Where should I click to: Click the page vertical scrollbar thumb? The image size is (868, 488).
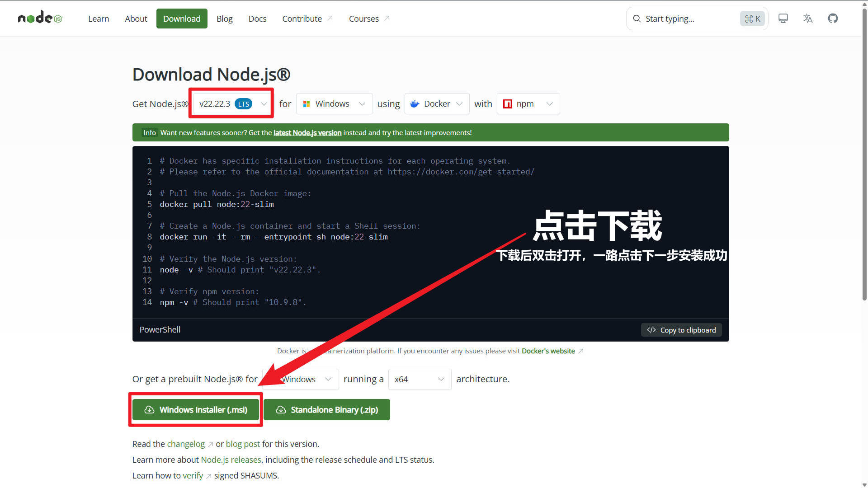tap(864, 154)
